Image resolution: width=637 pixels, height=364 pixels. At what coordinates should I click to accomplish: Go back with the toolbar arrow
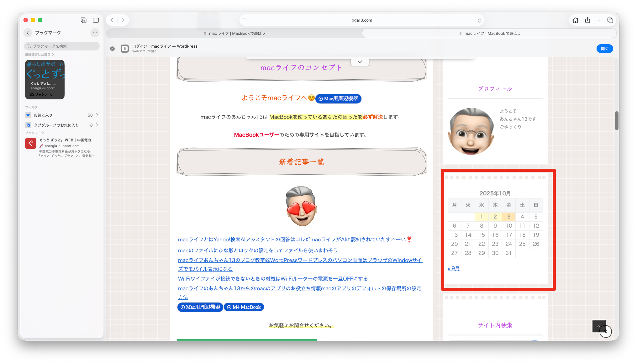[x=112, y=20]
